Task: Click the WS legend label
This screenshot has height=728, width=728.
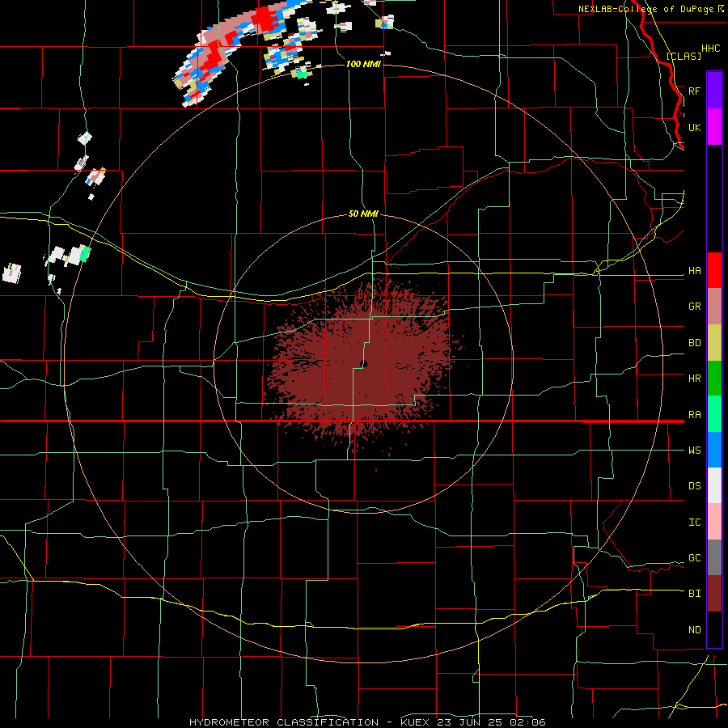Action: tap(694, 451)
